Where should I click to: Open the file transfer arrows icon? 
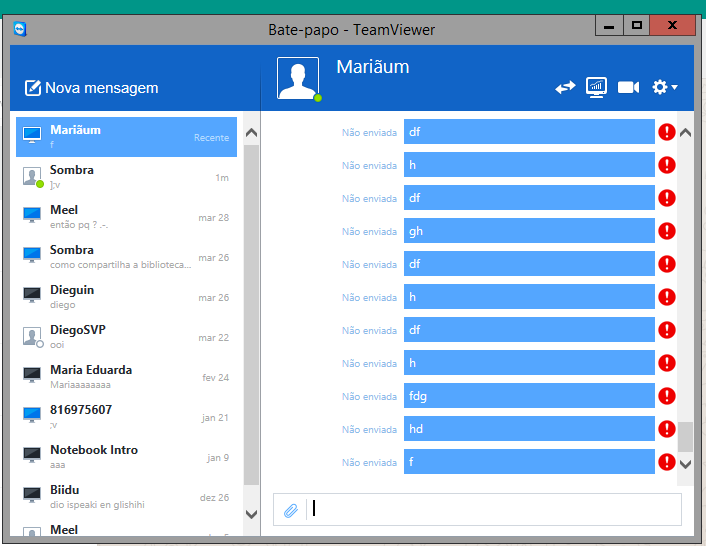pyautogui.click(x=565, y=87)
